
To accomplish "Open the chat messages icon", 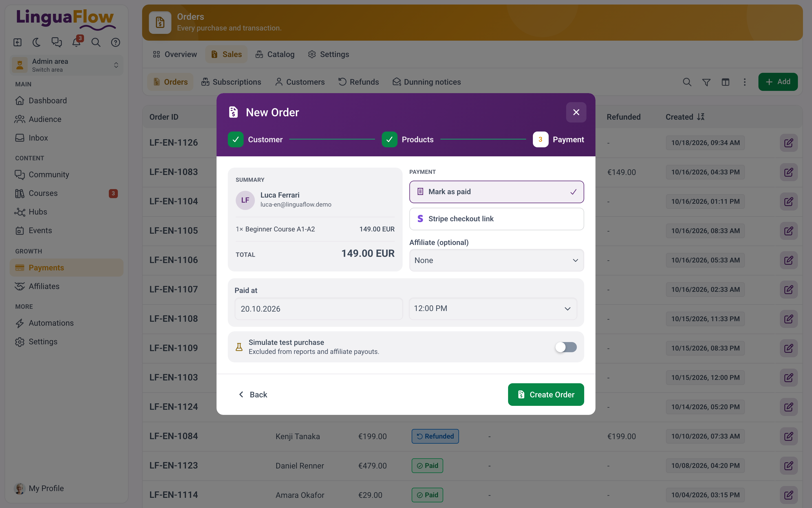I will coord(56,42).
